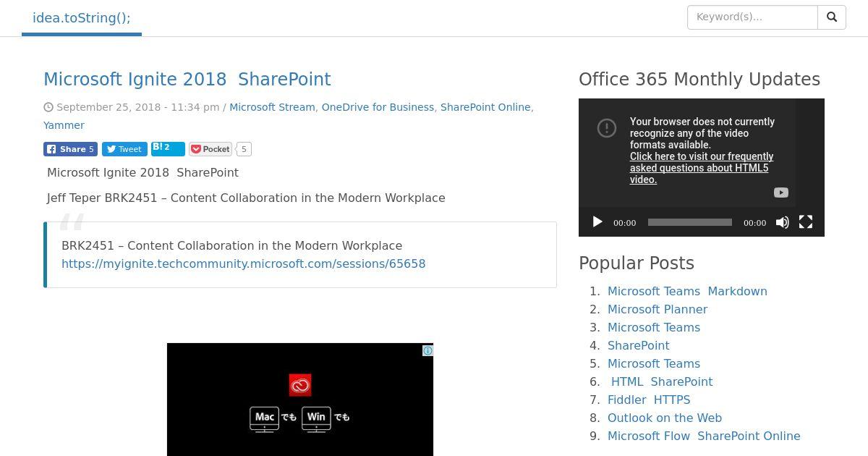Click the search magnifier button

coord(832,17)
